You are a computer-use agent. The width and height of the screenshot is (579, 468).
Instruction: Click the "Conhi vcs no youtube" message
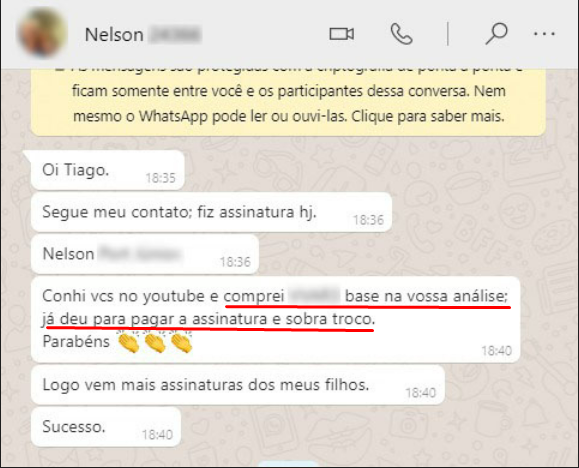tap(275, 319)
